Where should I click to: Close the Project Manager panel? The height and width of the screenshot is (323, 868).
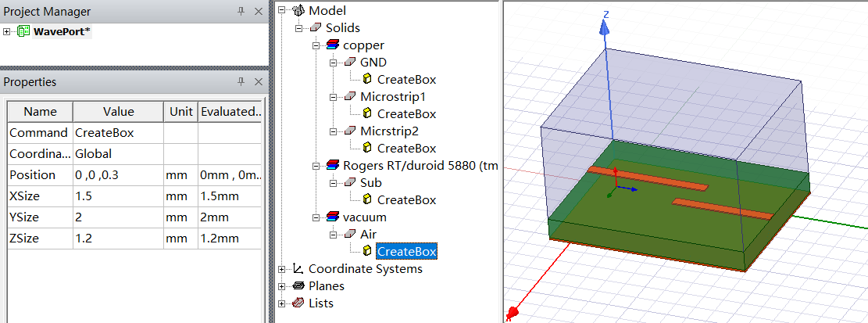pos(258,12)
